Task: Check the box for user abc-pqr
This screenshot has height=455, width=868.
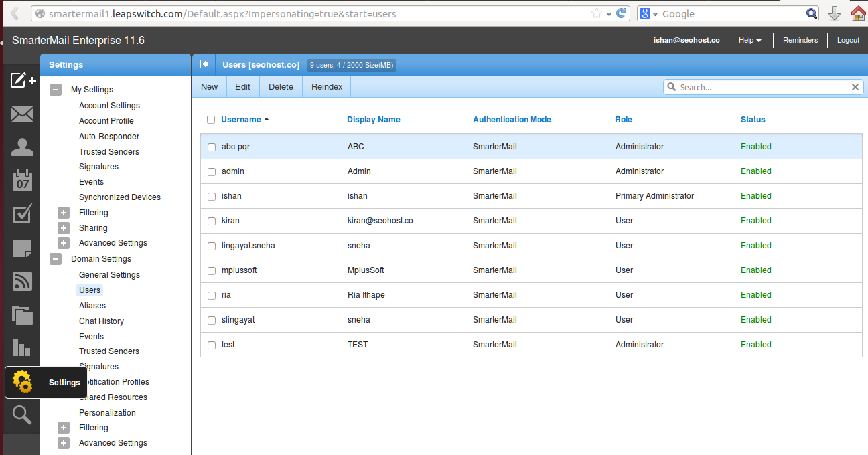Action: point(212,147)
